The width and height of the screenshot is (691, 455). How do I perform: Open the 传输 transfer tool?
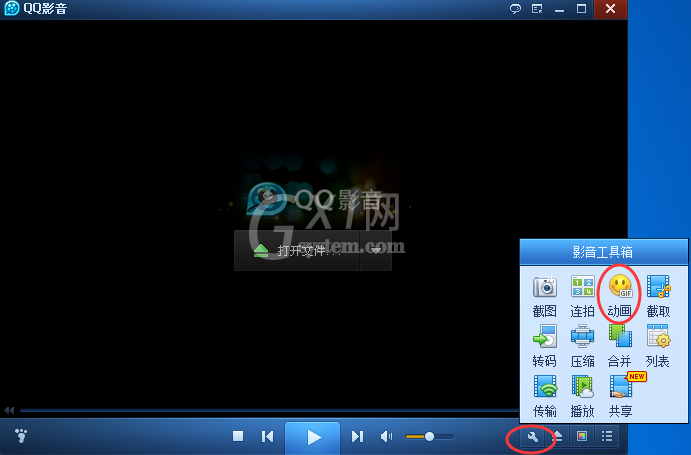click(545, 396)
